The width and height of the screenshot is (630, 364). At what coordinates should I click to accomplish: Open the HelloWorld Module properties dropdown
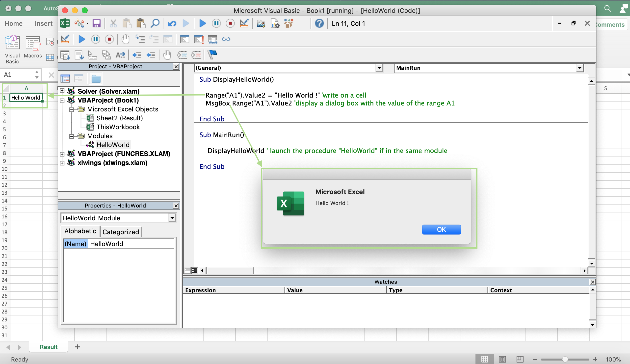(172, 218)
